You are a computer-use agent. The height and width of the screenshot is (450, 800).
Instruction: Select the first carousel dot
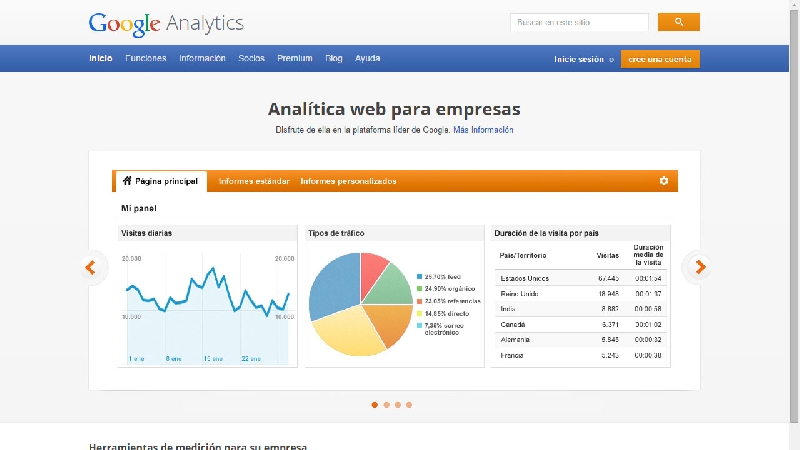(x=374, y=405)
